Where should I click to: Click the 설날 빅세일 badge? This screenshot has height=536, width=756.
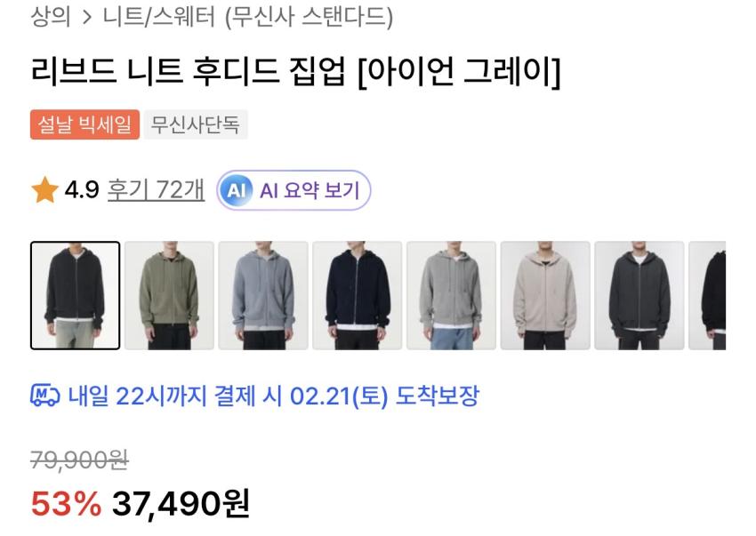point(84,124)
